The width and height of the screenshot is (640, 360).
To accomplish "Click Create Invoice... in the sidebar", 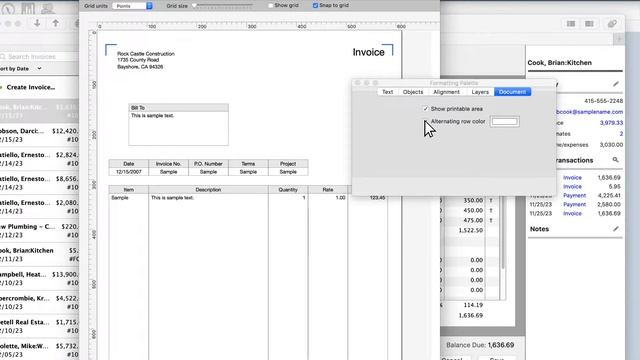I will pyautogui.click(x=31, y=87).
